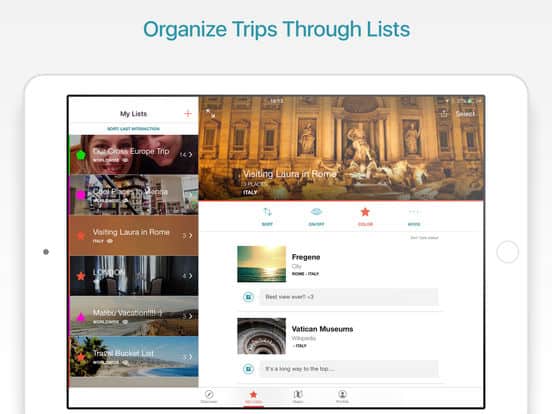This screenshot has height=414, width=552.
Task: Click the magenta triangle marker on Malibu list
Action: coord(81,317)
